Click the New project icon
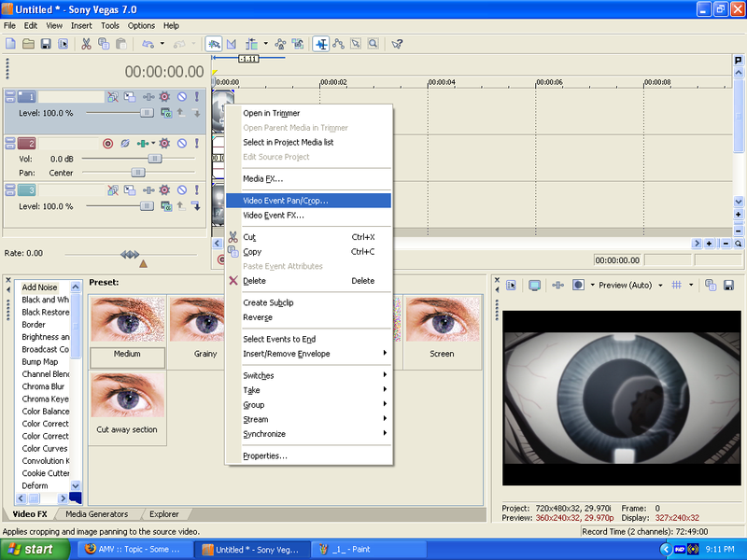The image size is (747, 560). pyautogui.click(x=10, y=44)
